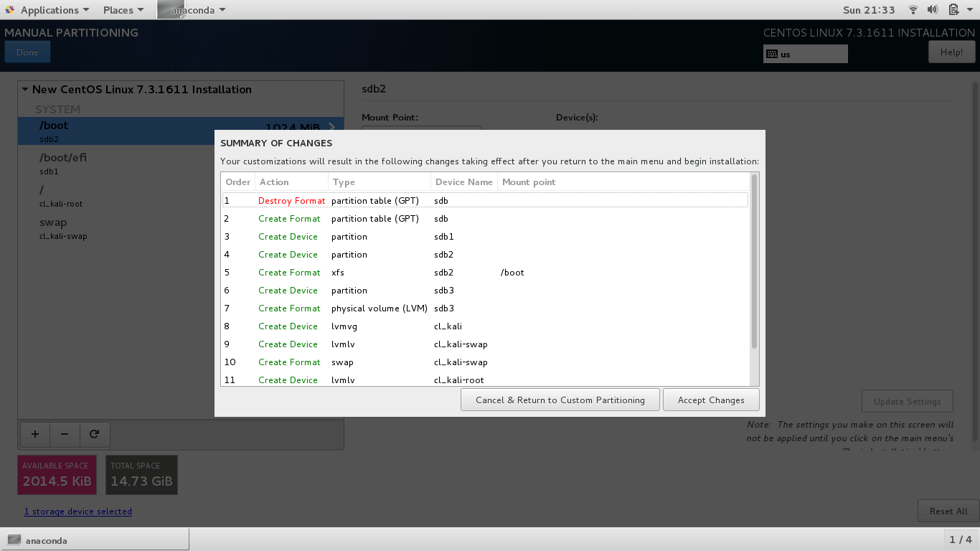Select row 2 Create Format partition table
Image resolution: width=980 pixels, height=551 pixels.
485,219
